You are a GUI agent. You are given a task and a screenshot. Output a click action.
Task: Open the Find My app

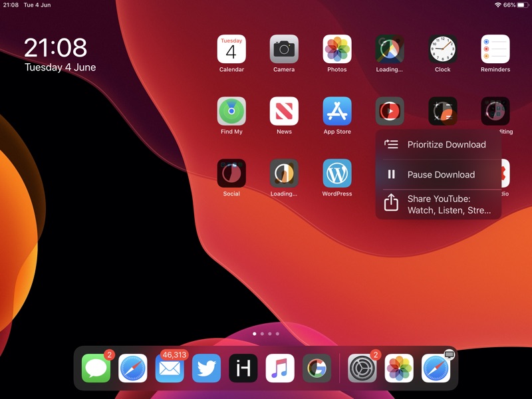[x=231, y=111]
